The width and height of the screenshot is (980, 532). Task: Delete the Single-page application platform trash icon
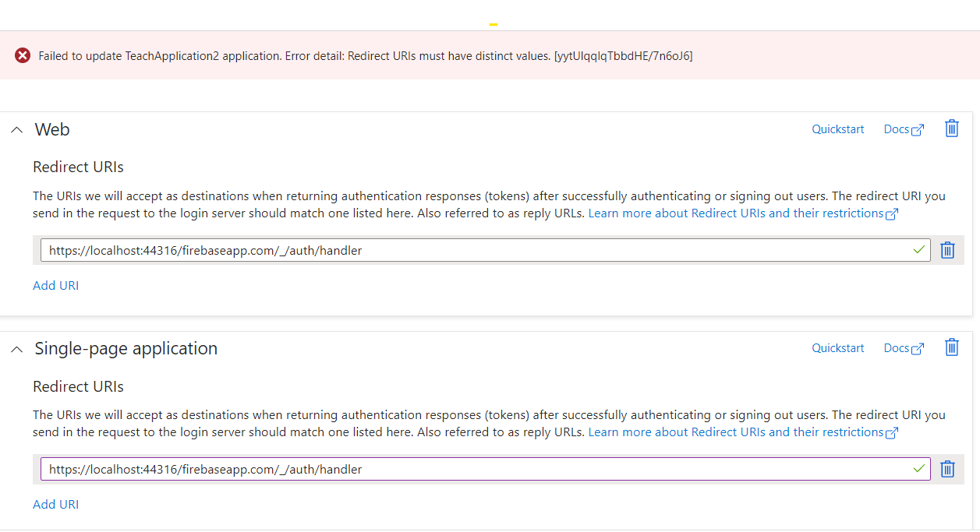(951, 347)
